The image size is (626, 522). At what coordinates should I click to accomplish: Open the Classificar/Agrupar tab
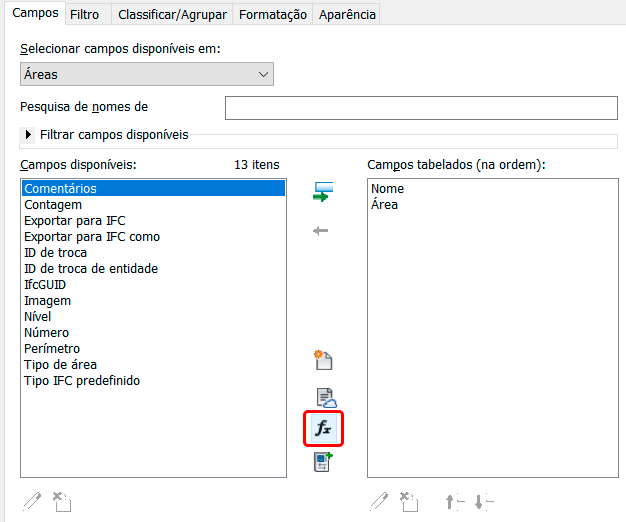[172, 14]
